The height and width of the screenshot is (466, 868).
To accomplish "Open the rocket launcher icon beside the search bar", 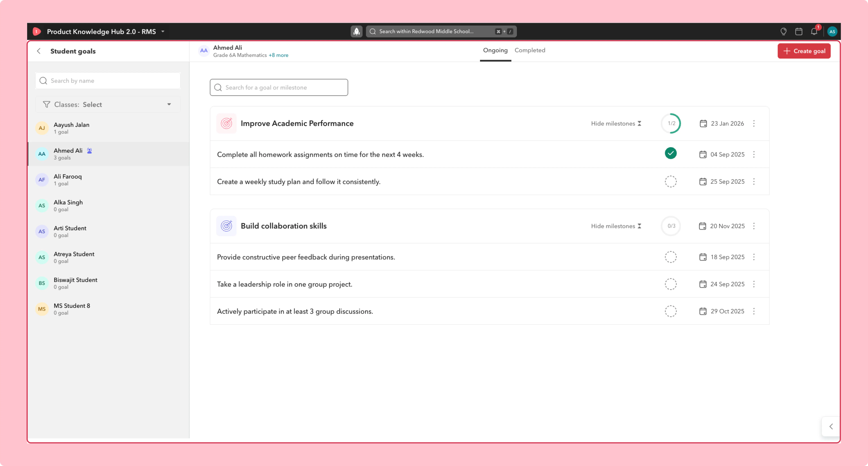I will point(356,31).
